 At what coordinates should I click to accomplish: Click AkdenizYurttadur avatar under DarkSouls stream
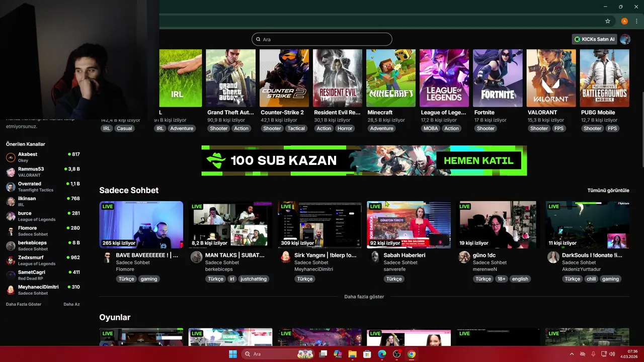click(553, 257)
